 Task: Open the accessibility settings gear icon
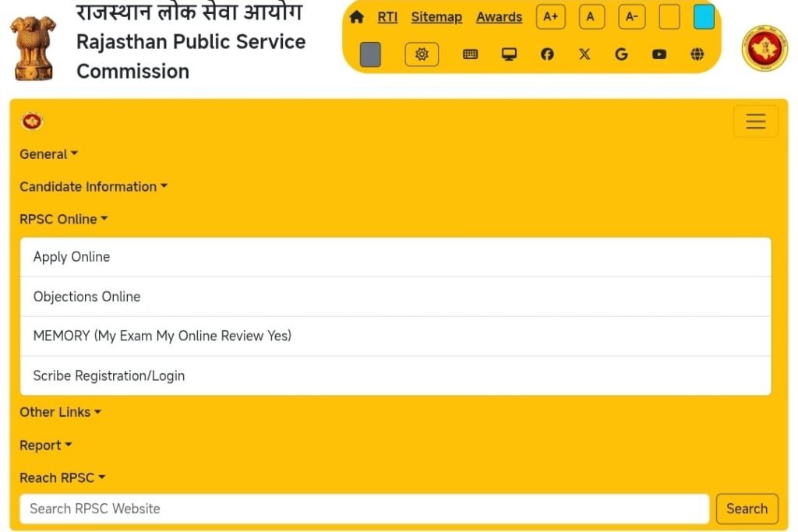pyautogui.click(x=422, y=55)
